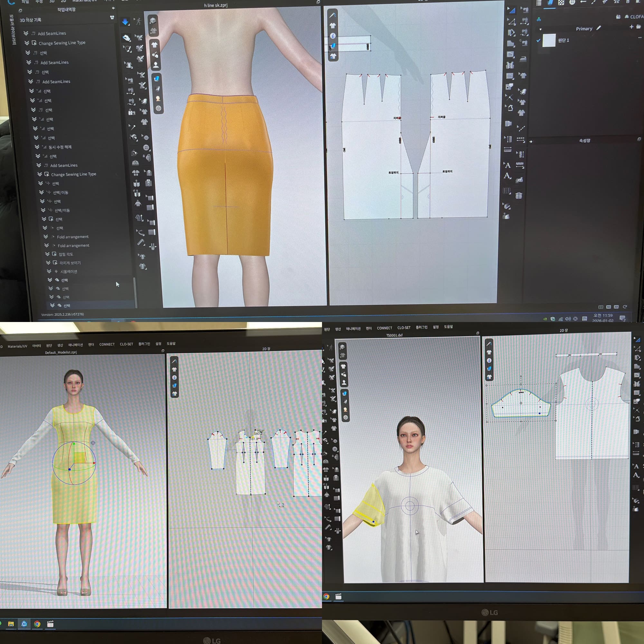This screenshot has width=644, height=644.
Task: Expand the 시뮬레이션 history entry chevron
Action: click(x=49, y=271)
